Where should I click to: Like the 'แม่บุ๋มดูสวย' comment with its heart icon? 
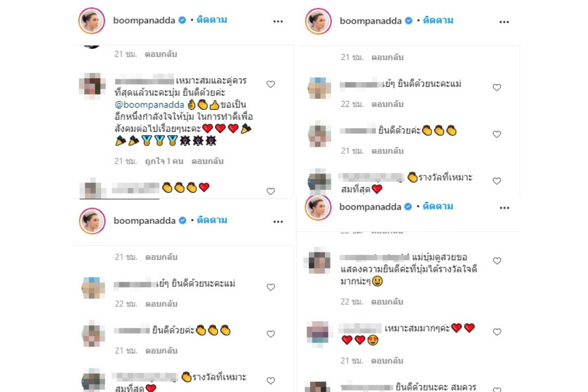[497, 261]
